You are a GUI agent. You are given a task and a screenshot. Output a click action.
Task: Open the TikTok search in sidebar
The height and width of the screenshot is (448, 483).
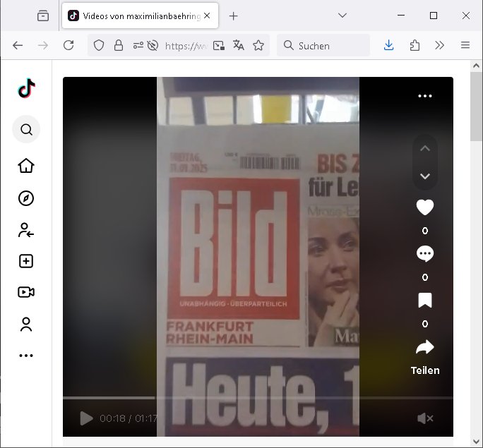26,130
